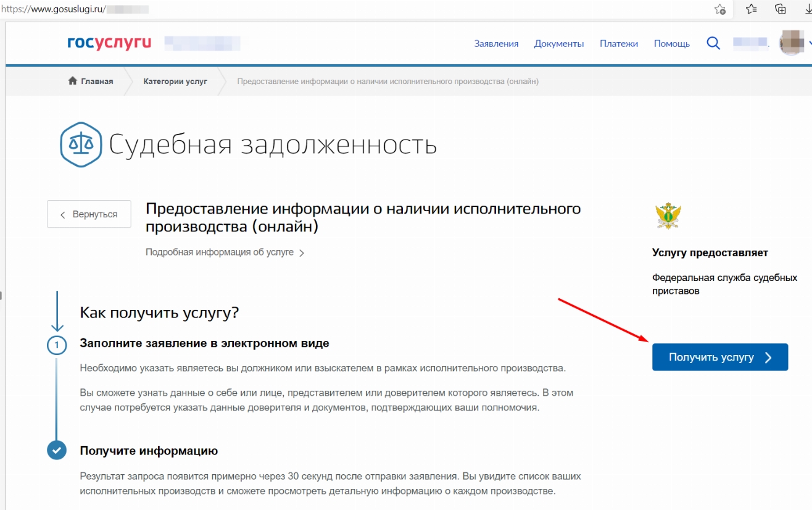Expand the profile dropdown arrow

pyautogui.click(x=809, y=43)
